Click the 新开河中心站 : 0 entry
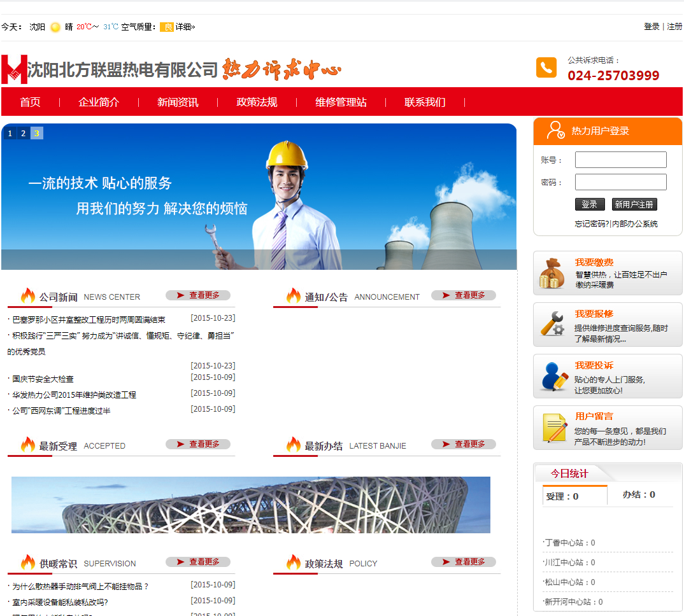 (x=573, y=602)
